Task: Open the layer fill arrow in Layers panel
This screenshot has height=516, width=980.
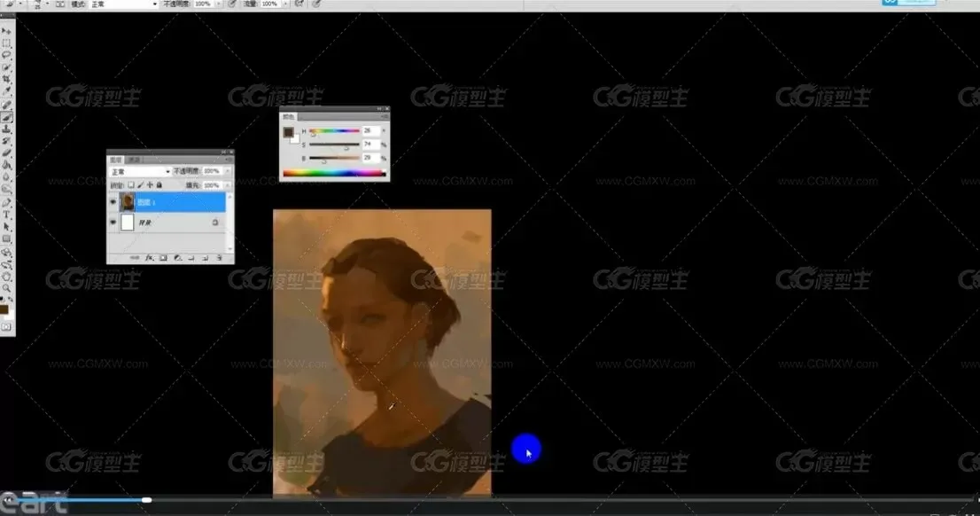Action: pos(228,185)
